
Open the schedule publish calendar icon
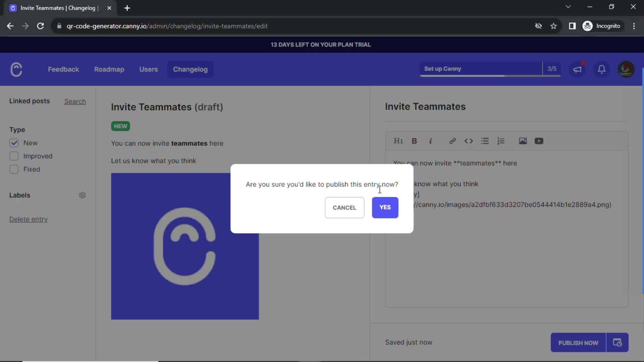click(618, 343)
